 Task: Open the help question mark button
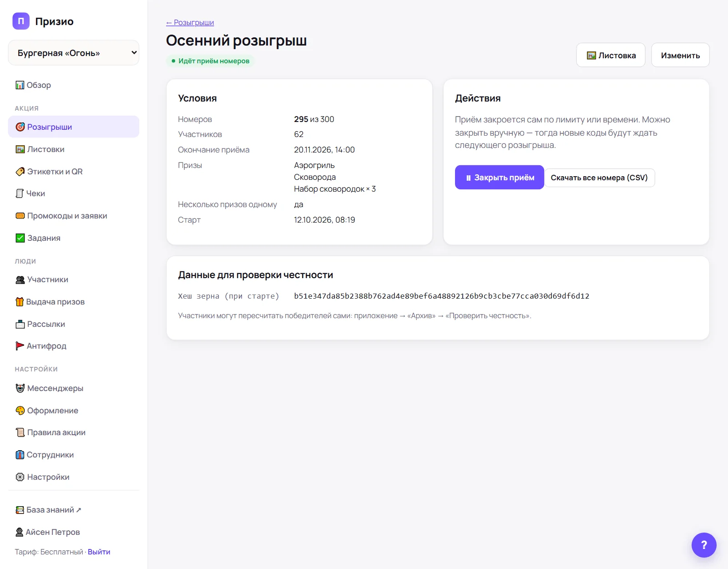[704, 545]
